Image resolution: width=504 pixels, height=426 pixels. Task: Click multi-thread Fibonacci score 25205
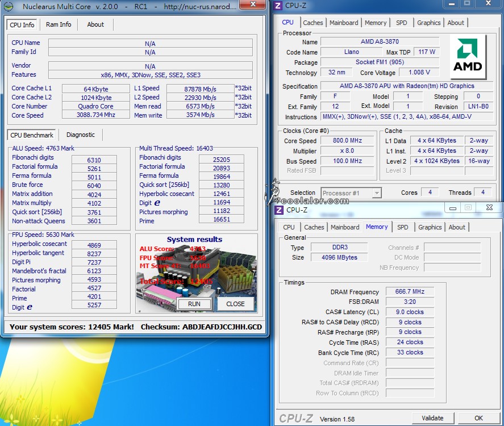222,160
